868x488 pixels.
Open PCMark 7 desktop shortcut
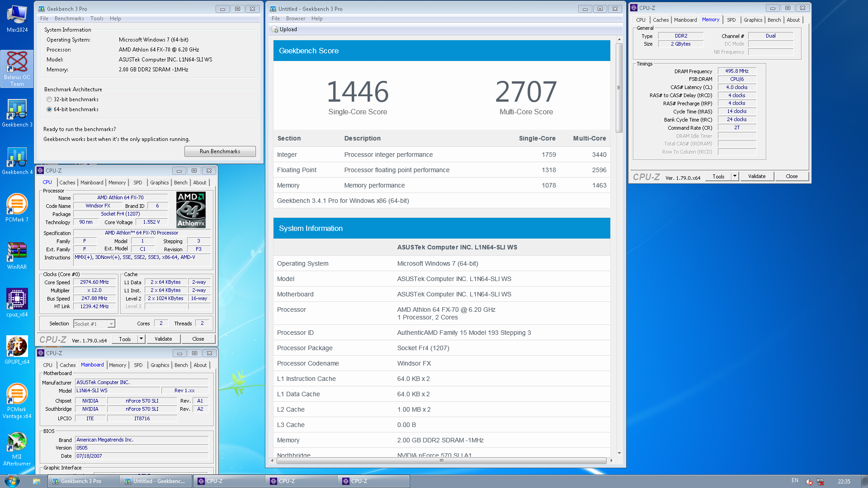(17, 208)
